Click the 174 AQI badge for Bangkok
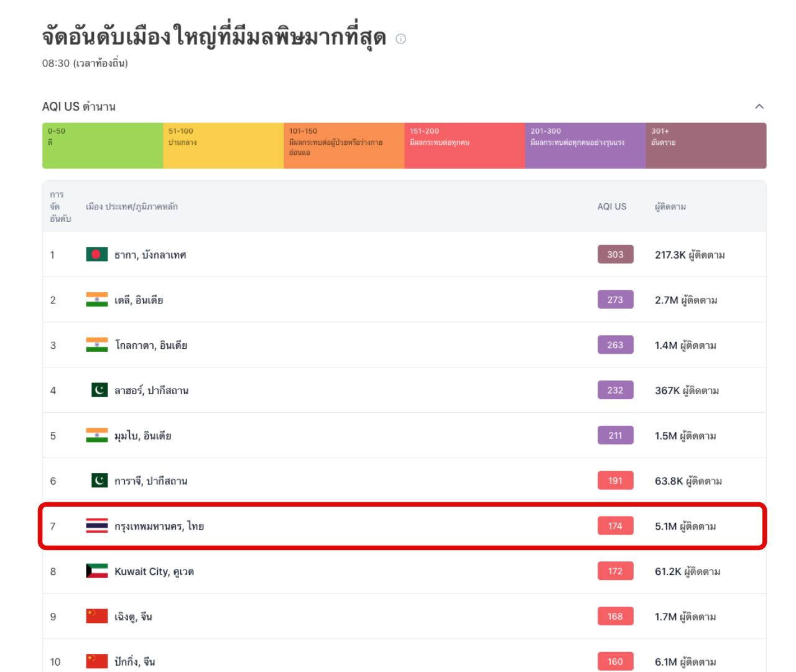The width and height of the screenshot is (796, 672). 615,526
